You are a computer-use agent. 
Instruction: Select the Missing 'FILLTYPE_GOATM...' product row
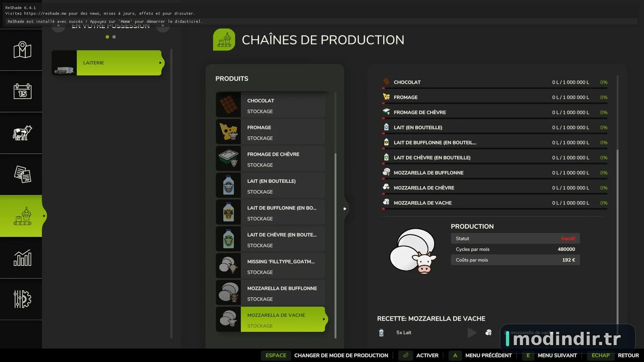pyautogui.click(x=270, y=266)
